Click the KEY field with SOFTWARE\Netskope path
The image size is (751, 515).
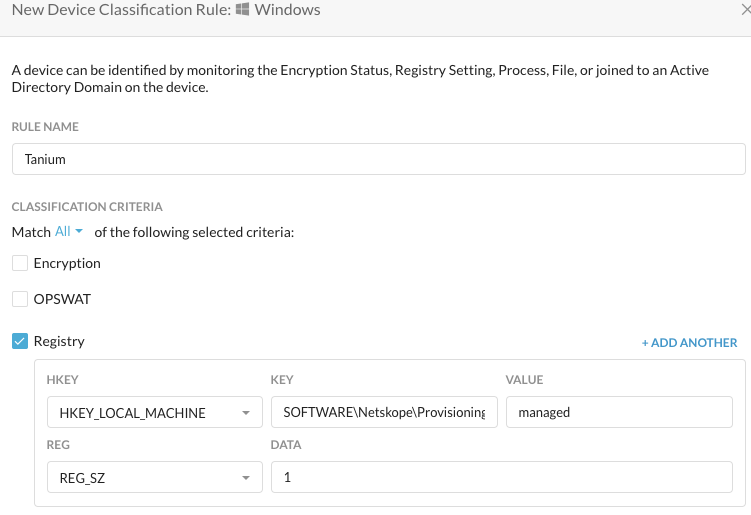[x=384, y=413]
